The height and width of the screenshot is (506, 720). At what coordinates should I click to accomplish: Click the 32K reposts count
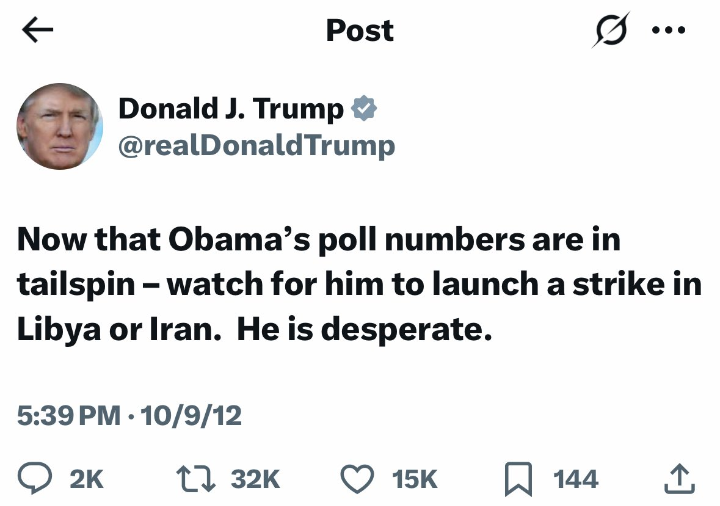[x=255, y=479]
